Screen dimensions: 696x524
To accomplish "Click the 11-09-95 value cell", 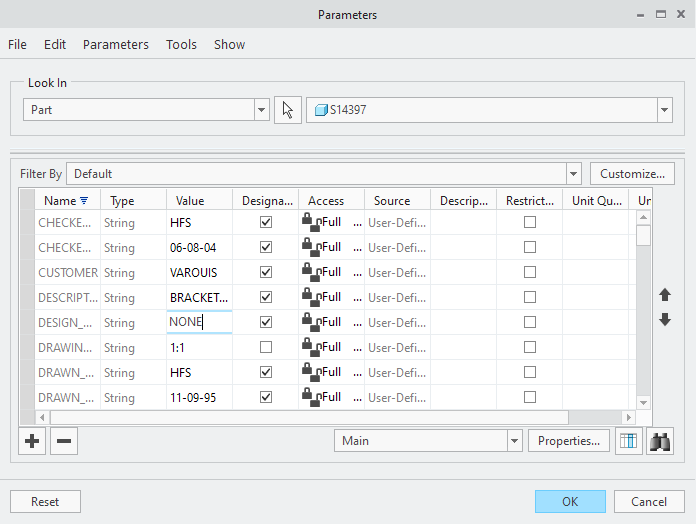I will [x=199, y=397].
